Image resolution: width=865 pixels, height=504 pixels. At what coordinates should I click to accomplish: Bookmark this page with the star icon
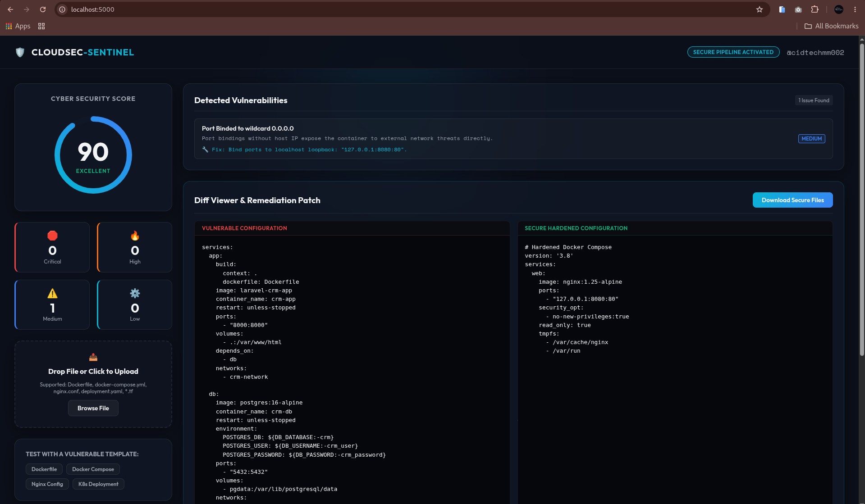(x=760, y=9)
